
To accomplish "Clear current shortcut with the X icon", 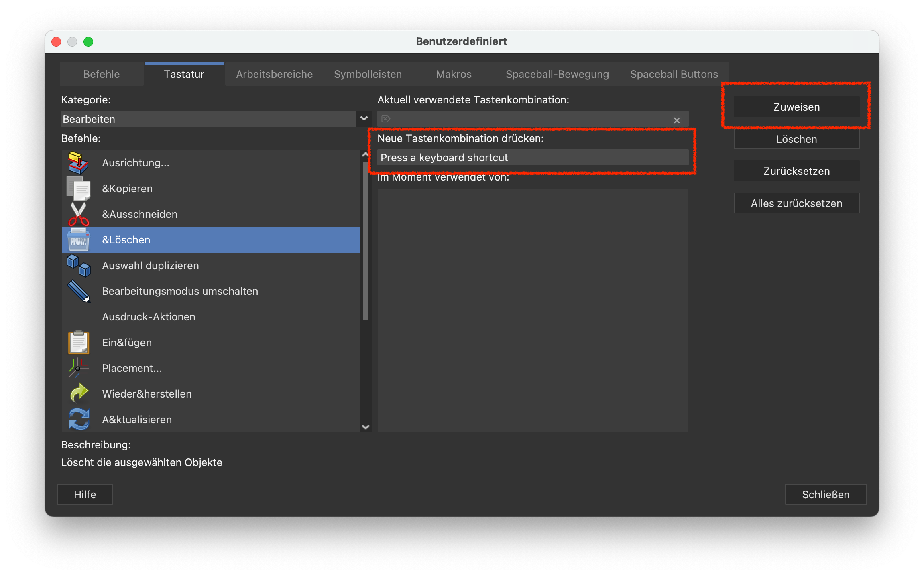I will point(677,120).
